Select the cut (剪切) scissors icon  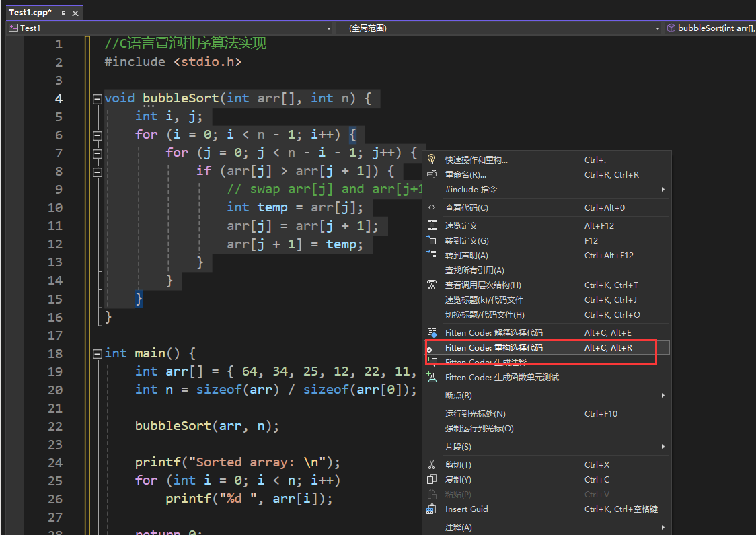click(430, 464)
